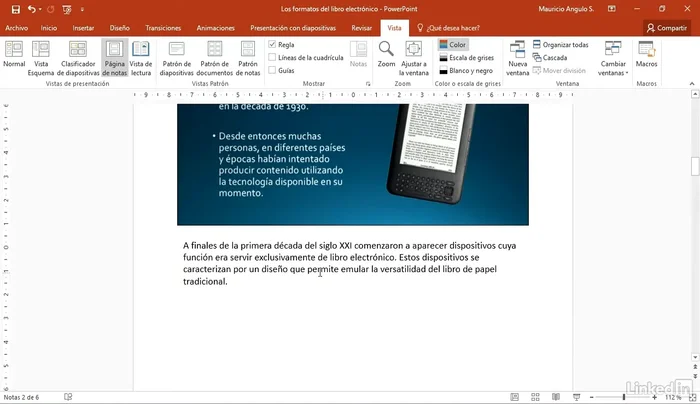Click the zoom out minus button
This screenshot has height=404, width=700.
[592, 397]
